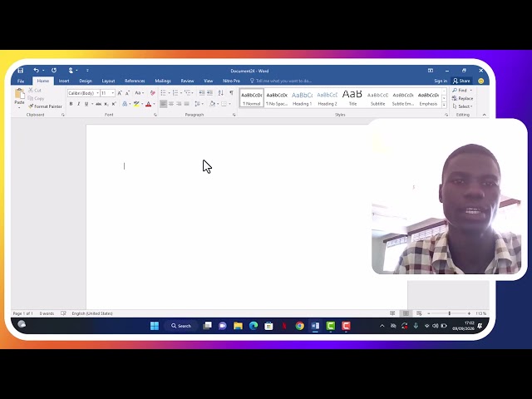This screenshot has width=532, height=399.
Task: Toggle bold formatting
Action: (71, 104)
